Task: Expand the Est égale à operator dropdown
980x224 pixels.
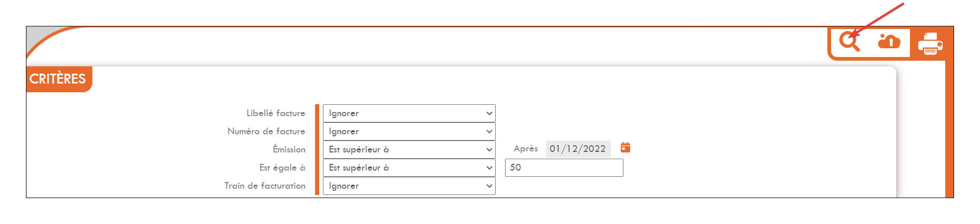Action: pyautogui.click(x=409, y=167)
